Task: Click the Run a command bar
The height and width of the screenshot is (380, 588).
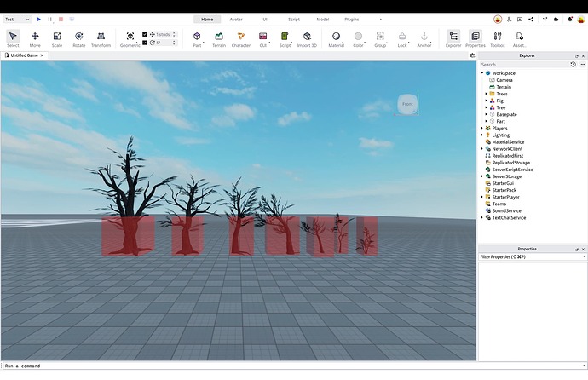Action: coord(293,366)
